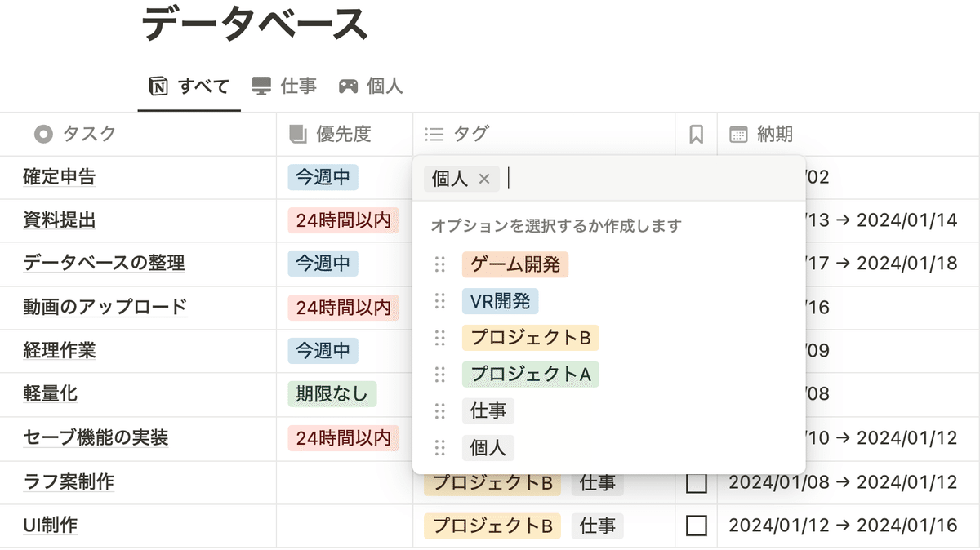980x550 pixels.
Task: Click the bookmark icon column header
Action: click(695, 134)
